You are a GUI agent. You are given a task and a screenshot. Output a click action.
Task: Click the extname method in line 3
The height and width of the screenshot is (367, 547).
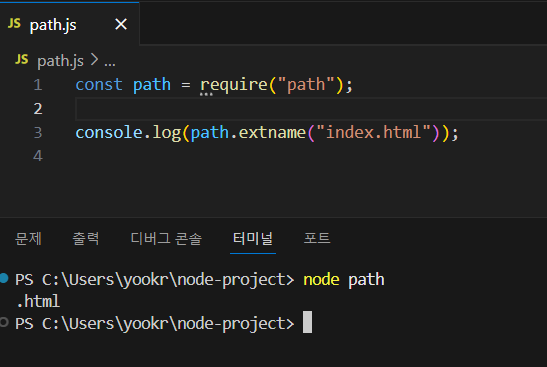pyautogui.click(x=272, y=133)
